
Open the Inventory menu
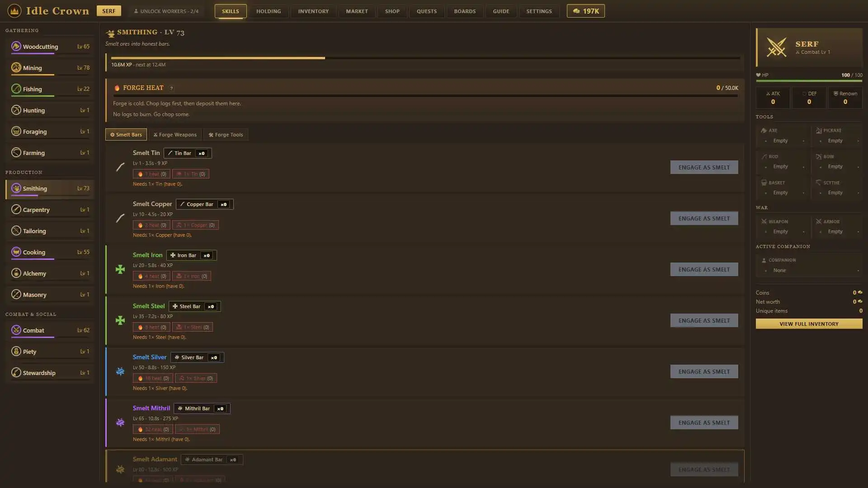[x=313, y=11]
